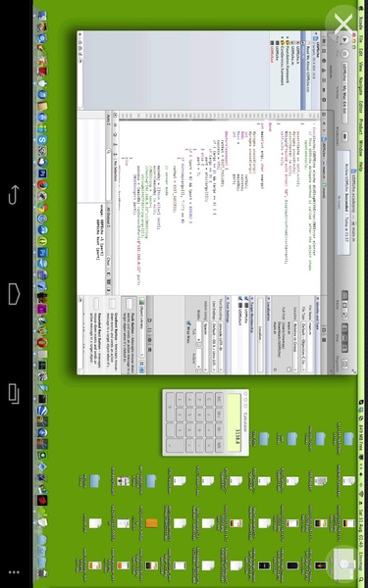Viewport: 368px width, 588px height.
Task: Click the Finder icon in the Dock
Action: pos(42,16)
